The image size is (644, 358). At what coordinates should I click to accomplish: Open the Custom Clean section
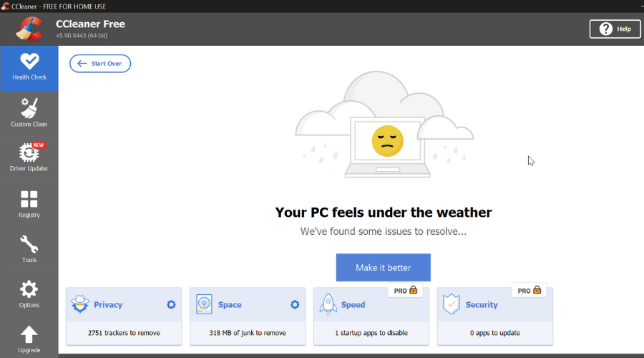(29, 113)
